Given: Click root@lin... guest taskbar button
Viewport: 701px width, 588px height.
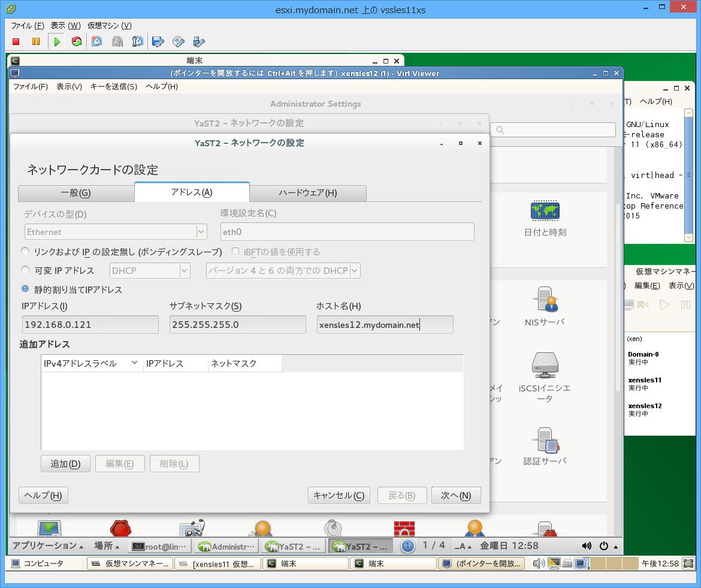Looking at the screenshot, I should click(x=160, y=547).
